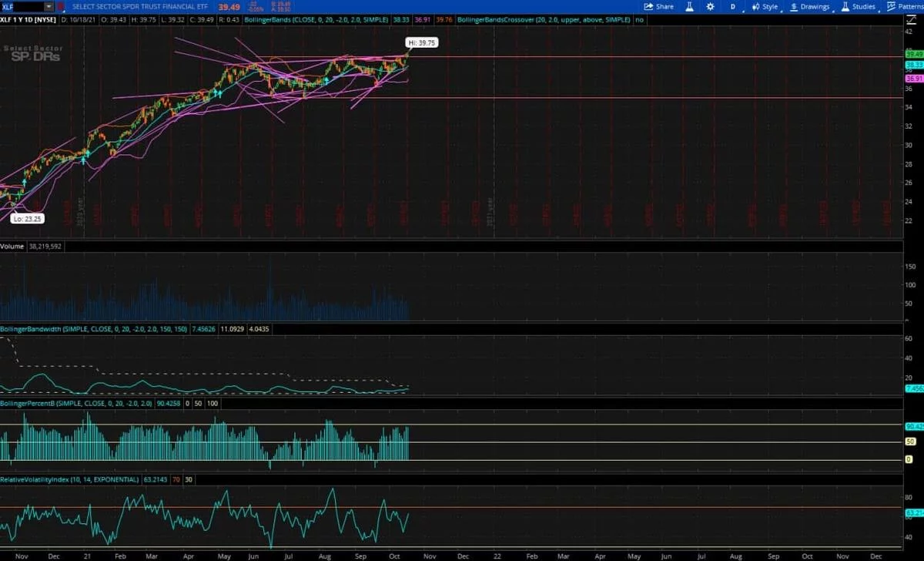Expand the D timeframe selector
Image resolution: width=924 pixels, height=561 pixels.
pyautogui.click(x=732, y=6)
